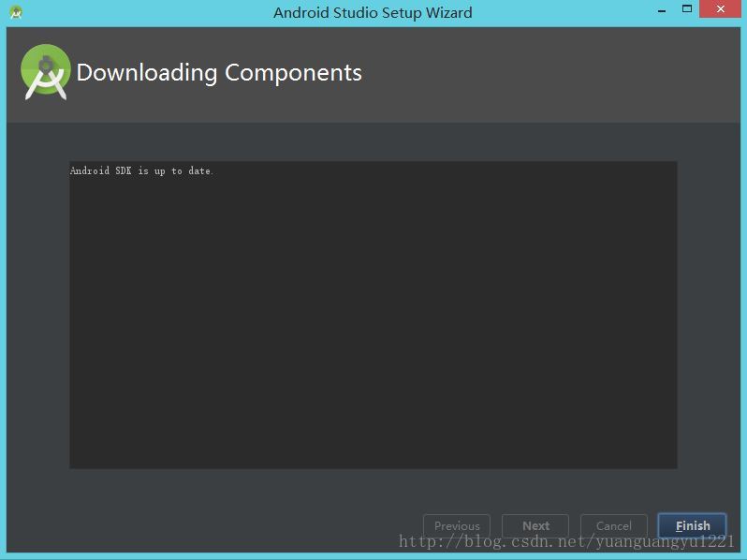Screen dimensions: 747x560
Task: Minimize the Setup Wizard window
Action: (x=662, y=10)
